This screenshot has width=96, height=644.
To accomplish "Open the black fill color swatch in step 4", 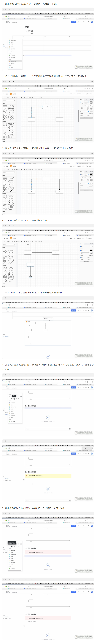I will (x=91, y=102).
